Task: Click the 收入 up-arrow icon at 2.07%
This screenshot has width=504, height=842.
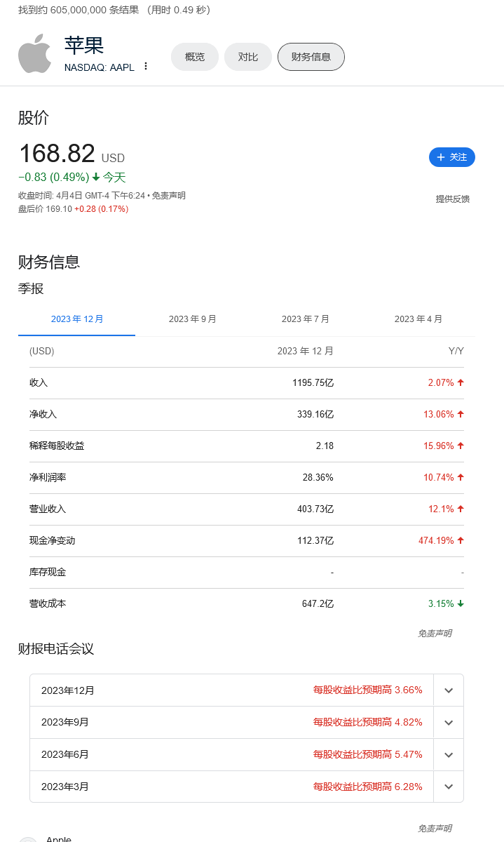Action: pyautogui.click(x=461, y=382)
